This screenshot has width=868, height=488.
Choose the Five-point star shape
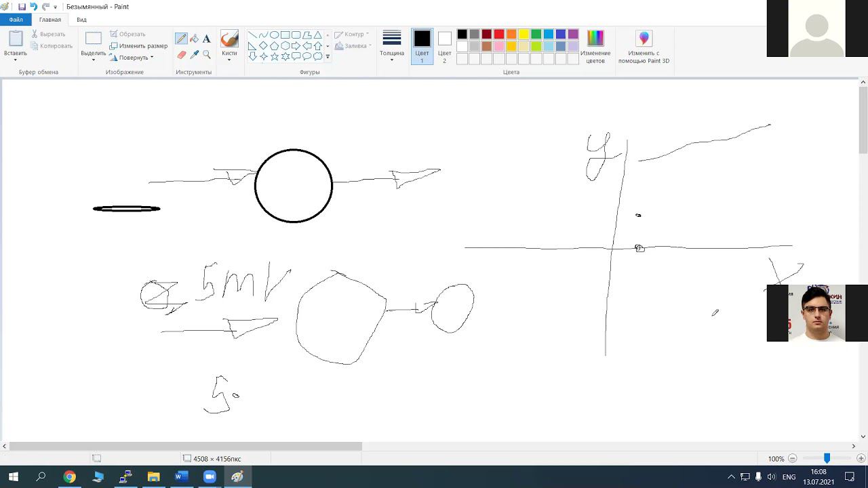click(x=274, y=57)
